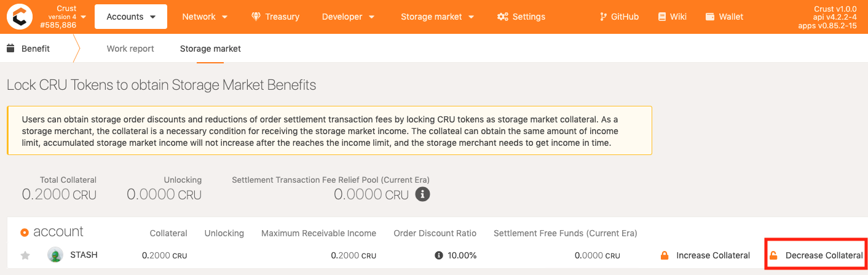Click the GitHub fork icon
Screen dimensions: 868x275
tap(604, 17)
